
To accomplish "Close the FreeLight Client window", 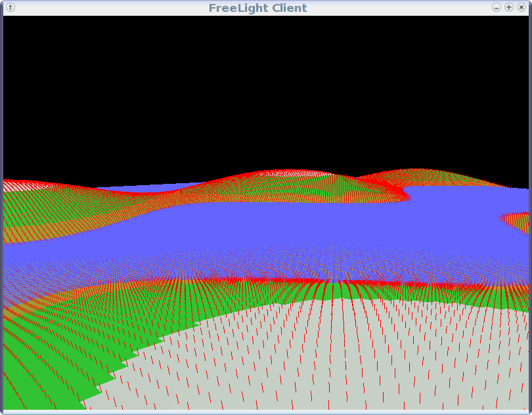I will (x=521, y=7).
